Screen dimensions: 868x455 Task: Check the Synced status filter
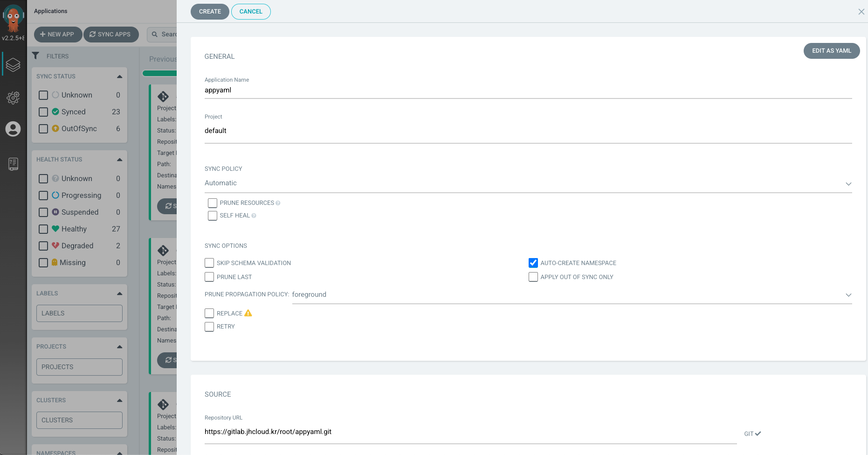43,112
